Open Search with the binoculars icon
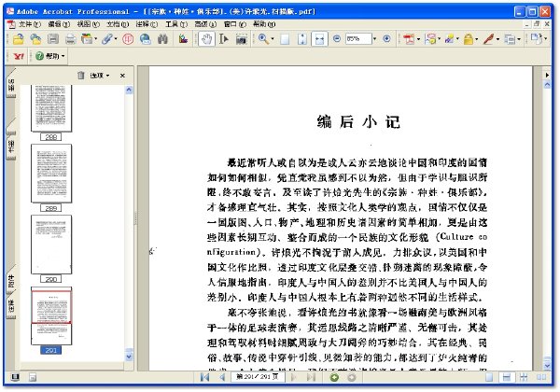 (x=162, y=39)
